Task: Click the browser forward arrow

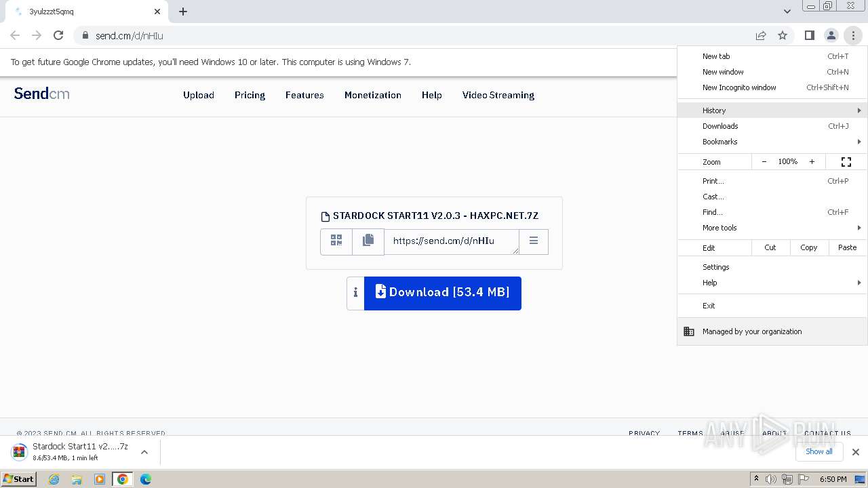Action: click(37, 35)
